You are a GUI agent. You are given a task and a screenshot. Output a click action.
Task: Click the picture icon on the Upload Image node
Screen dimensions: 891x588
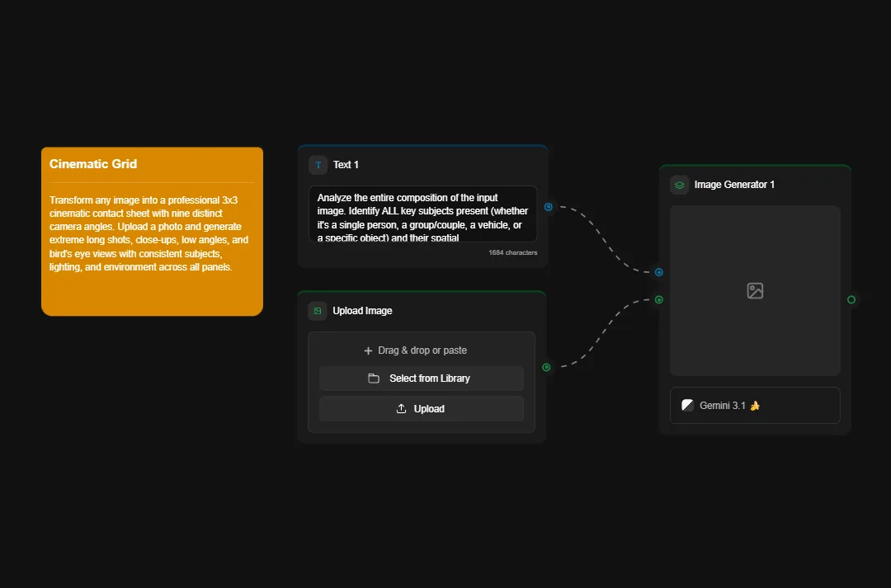tap(318, 311)
